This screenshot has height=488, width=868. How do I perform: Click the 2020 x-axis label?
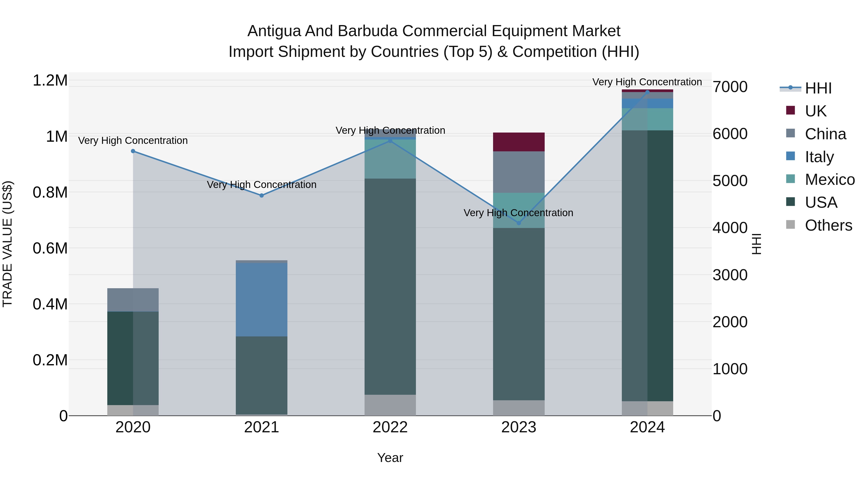click(133, 427)
